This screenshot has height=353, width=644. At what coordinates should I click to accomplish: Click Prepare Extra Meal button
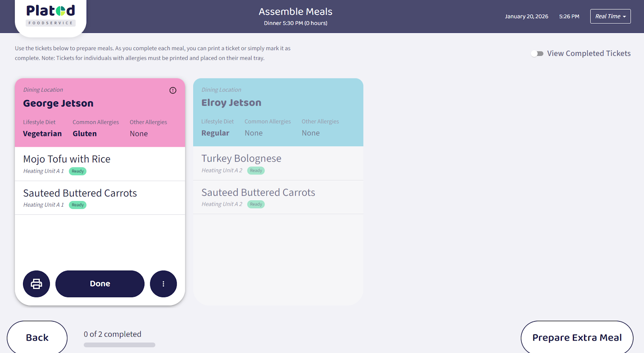click(x=577, y=337)
